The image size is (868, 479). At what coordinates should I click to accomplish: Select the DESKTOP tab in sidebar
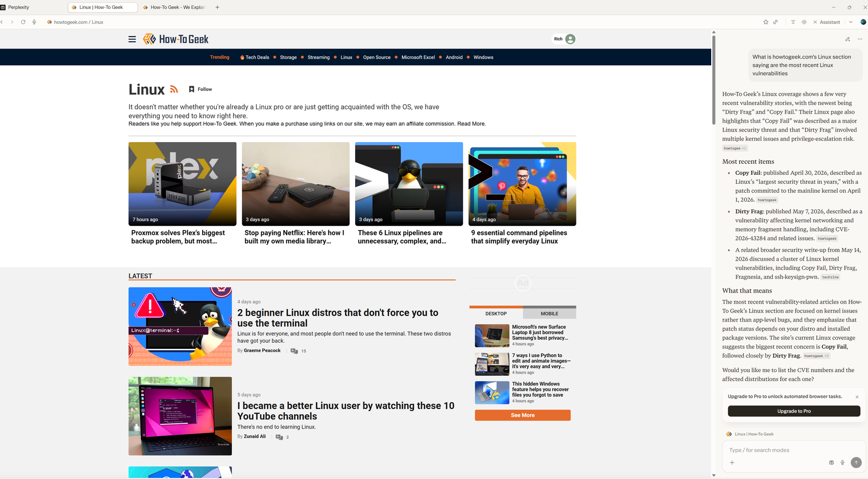tap(496, 313)
